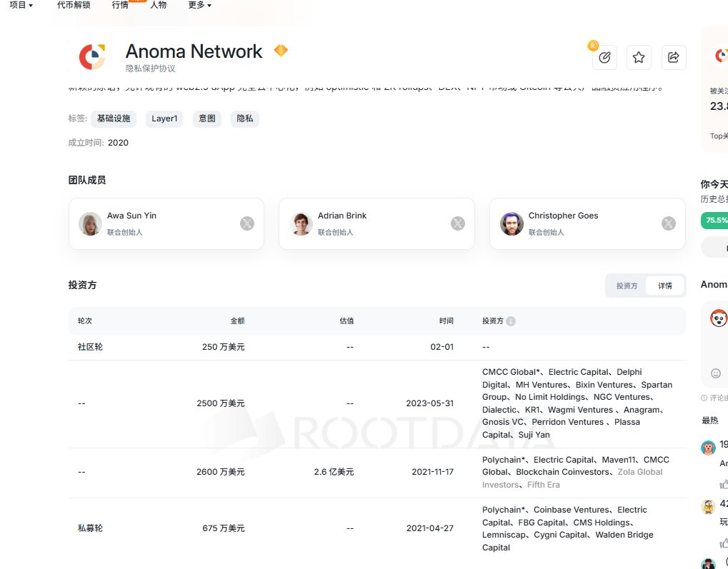Click the 675 万美元 amount cell
The height and width of the screenshot is (569, 728).
224,528
